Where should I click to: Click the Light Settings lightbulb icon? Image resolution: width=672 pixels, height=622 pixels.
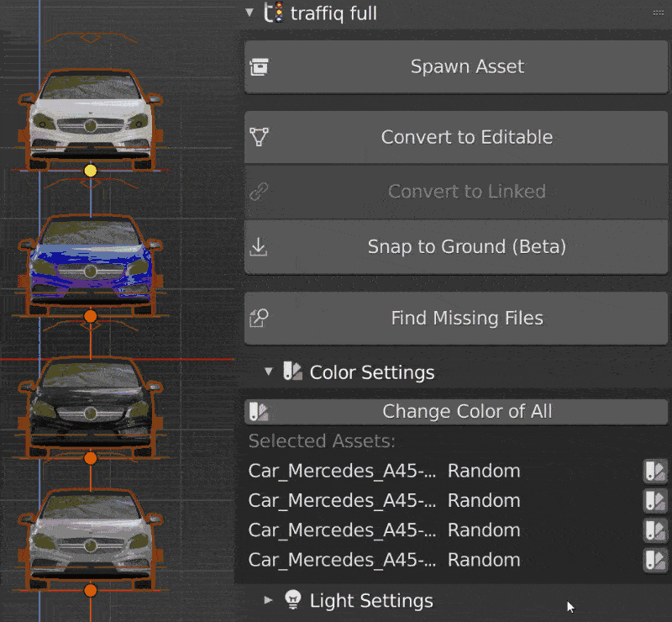point(293,599)
